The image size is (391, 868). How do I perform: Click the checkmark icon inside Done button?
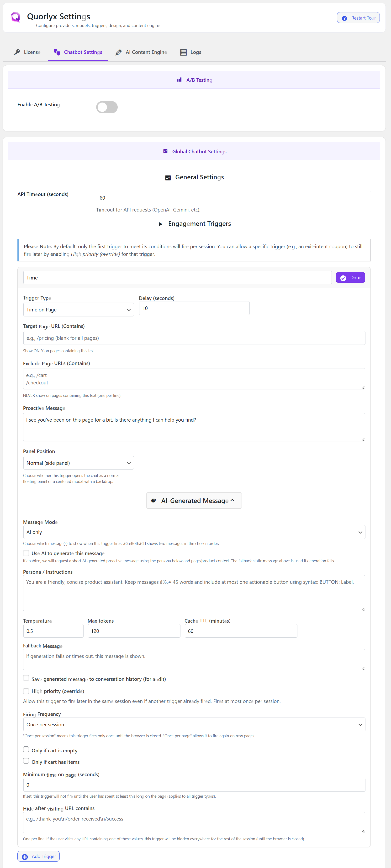pos(343,278)
